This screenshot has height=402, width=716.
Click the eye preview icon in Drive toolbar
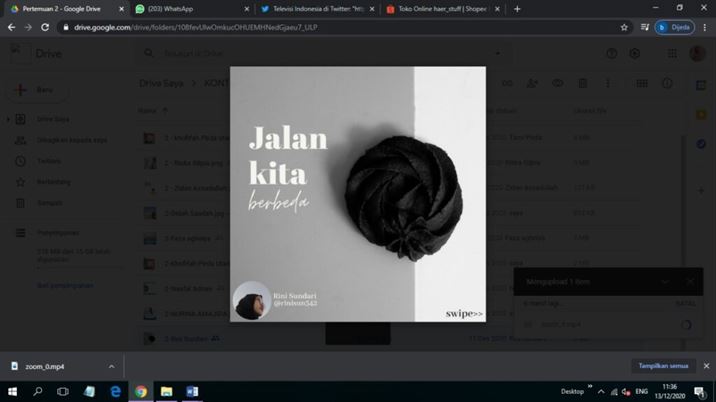(558, 84)
